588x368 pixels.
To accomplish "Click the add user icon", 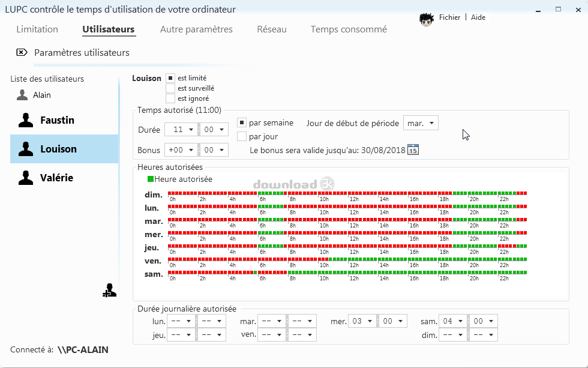I will coord(109,291).
